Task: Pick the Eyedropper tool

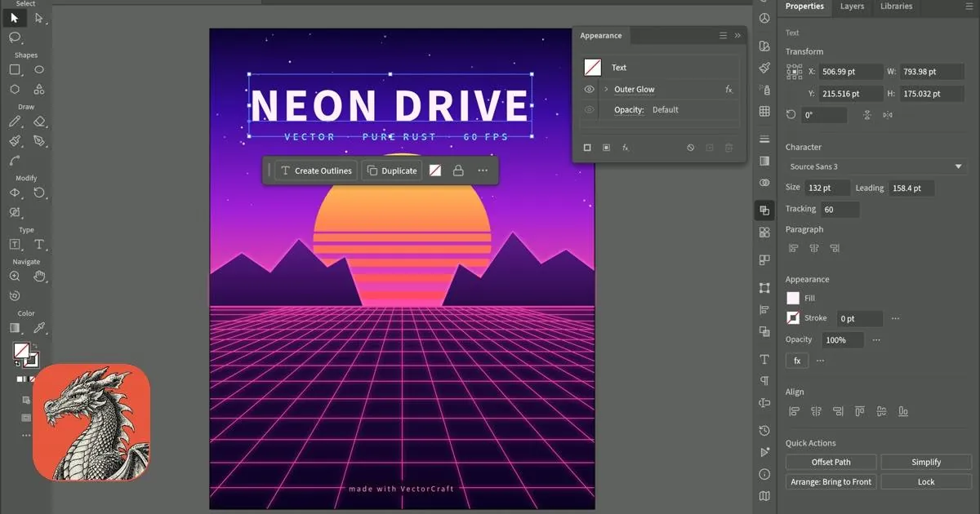Action: coord(39,328)
